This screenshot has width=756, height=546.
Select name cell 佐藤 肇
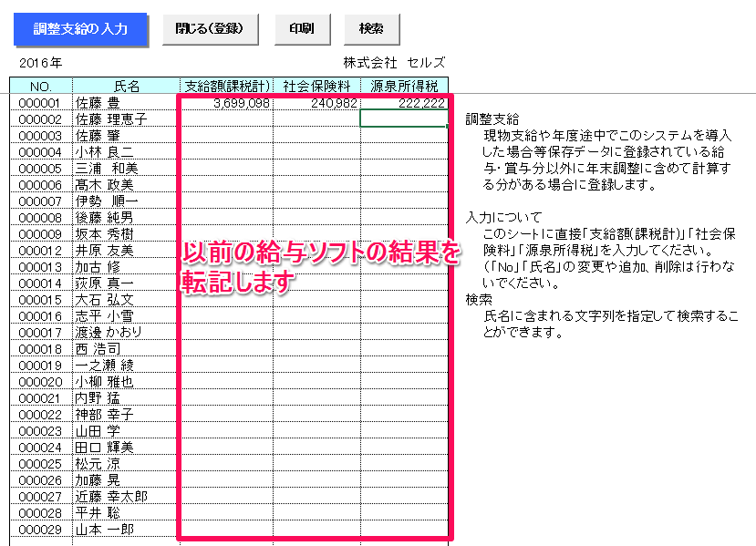(x=127, y=135)
